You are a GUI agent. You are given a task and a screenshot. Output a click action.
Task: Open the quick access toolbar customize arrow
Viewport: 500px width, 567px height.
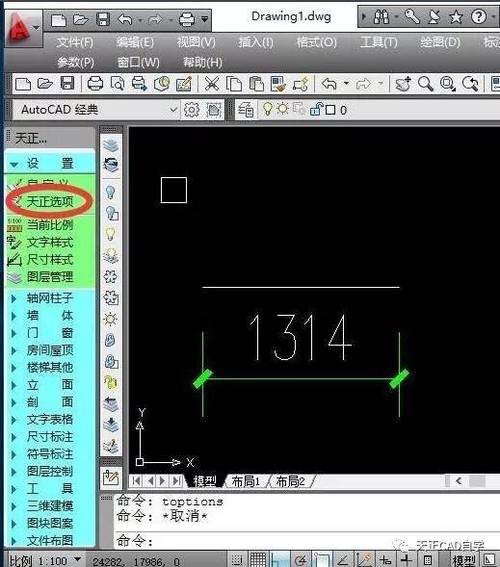tap(205, 19)
